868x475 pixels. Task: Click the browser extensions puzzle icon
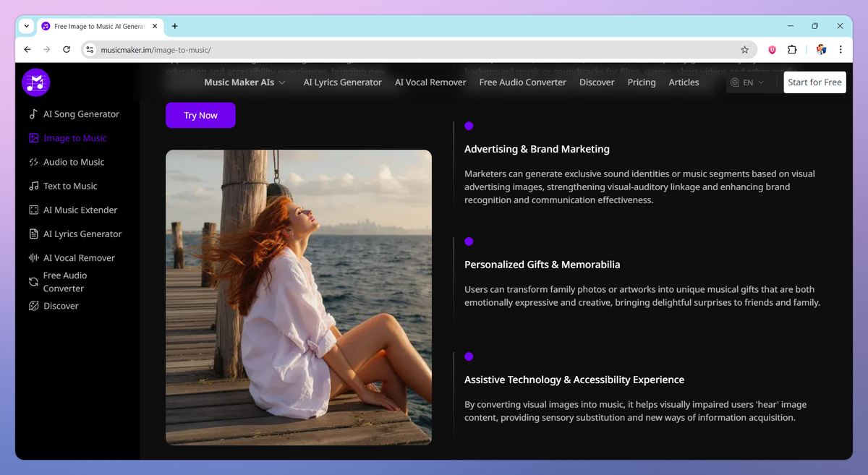pyautogui.click(x=792, y=49)
